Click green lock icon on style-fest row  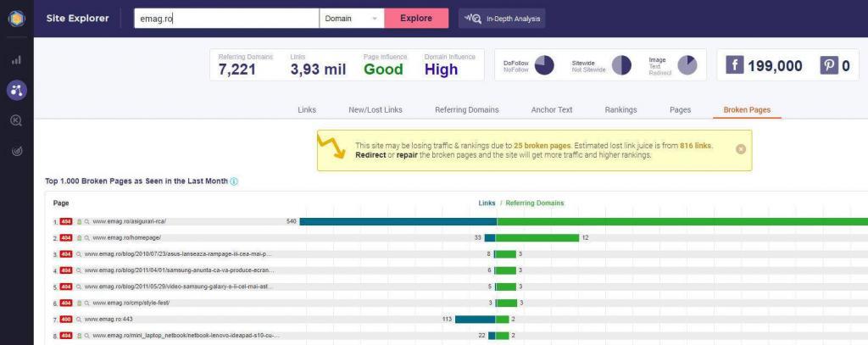[x=79, y=303]
